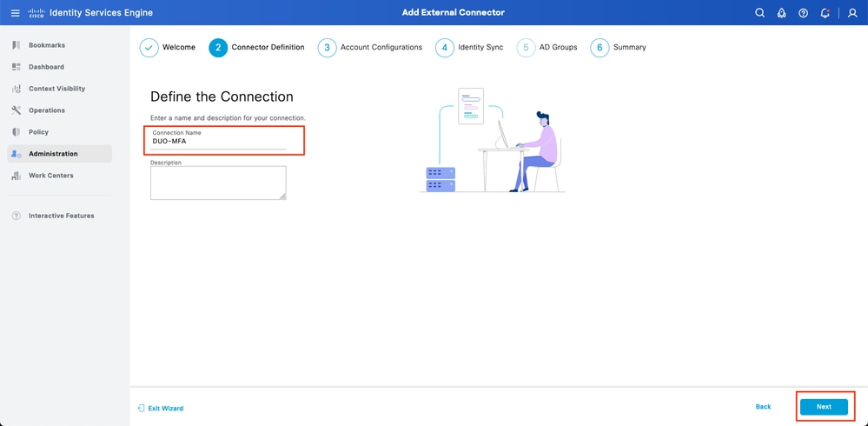Open the hamburger navigation menu
The image size is (868, 426).
[x=15, y=13]
